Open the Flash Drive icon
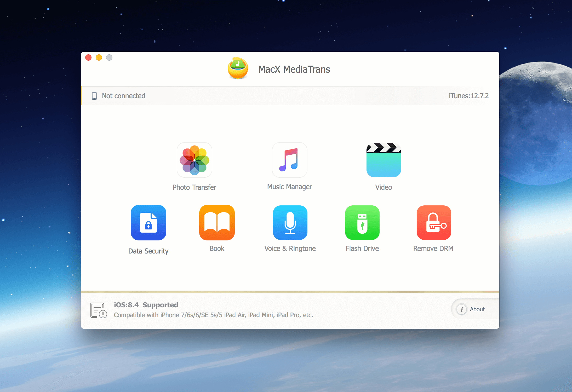The width and height of the screenshot is (572, 392). (x=362, y=223)
